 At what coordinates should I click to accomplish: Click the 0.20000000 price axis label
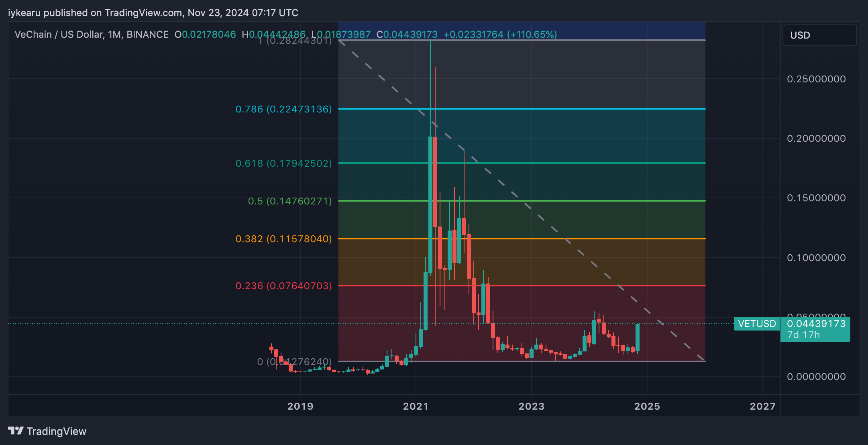tap(816, 139)
